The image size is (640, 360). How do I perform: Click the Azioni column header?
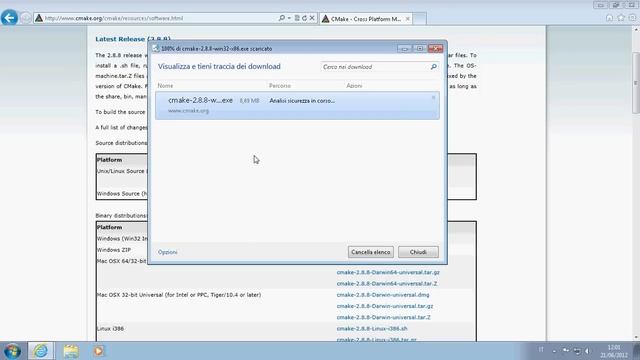[354, 86]
